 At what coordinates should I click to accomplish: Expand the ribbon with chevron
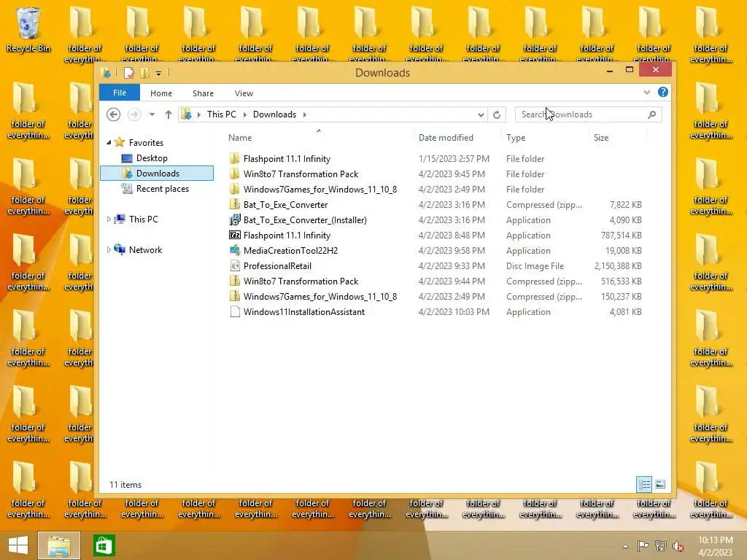pyautogui.click(x=647, y=92)
